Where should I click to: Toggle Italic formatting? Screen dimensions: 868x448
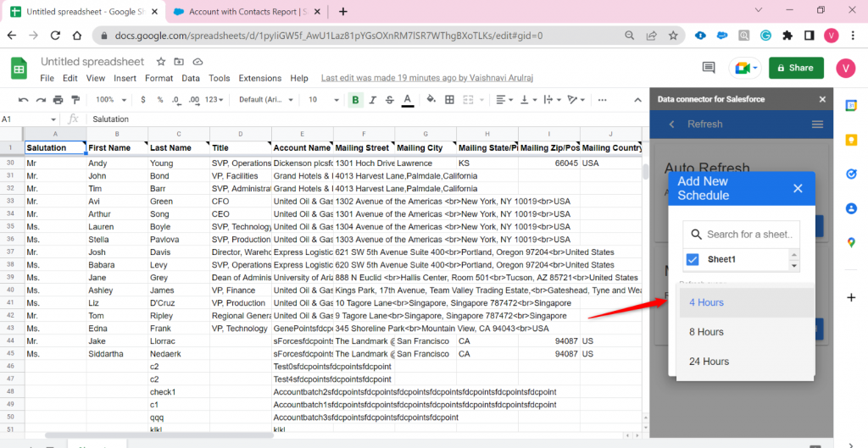[x=373, y=100]
